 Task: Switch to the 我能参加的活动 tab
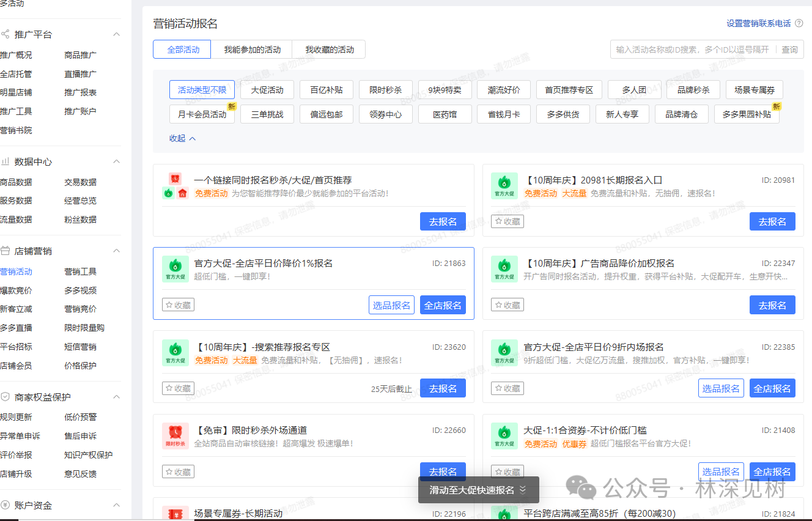252,50
